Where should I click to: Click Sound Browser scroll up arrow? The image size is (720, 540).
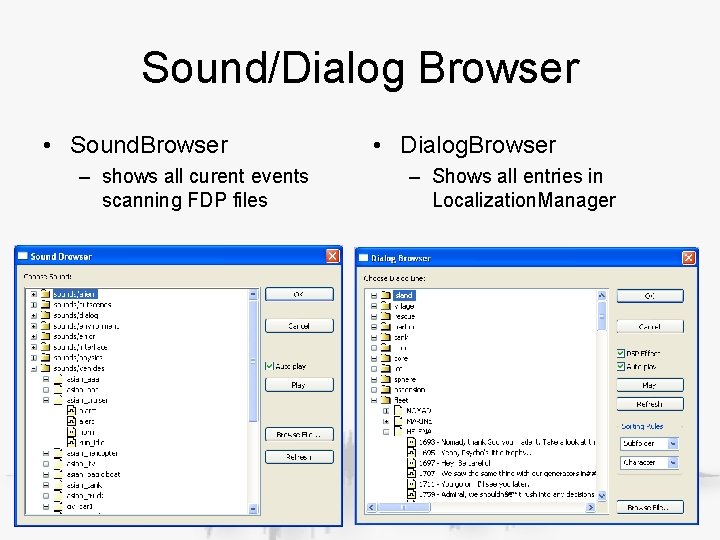pyautogui.click(x=253, y=294)
